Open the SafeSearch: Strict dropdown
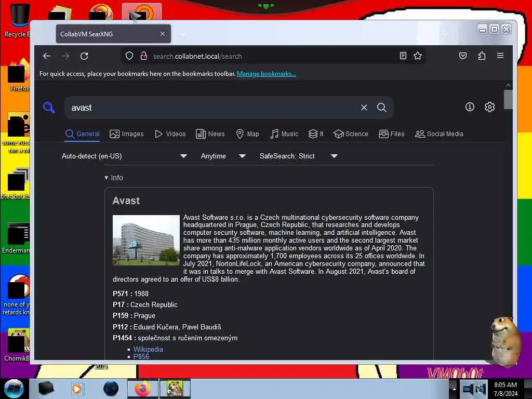The height and width of the screenshot is (399, 532). [x=299, y=156]
